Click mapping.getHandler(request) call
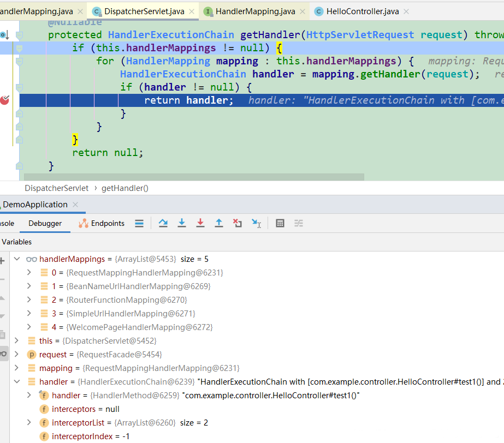This screenshot has height=443, width=504. pyautogui.click(x=393, y=74)
